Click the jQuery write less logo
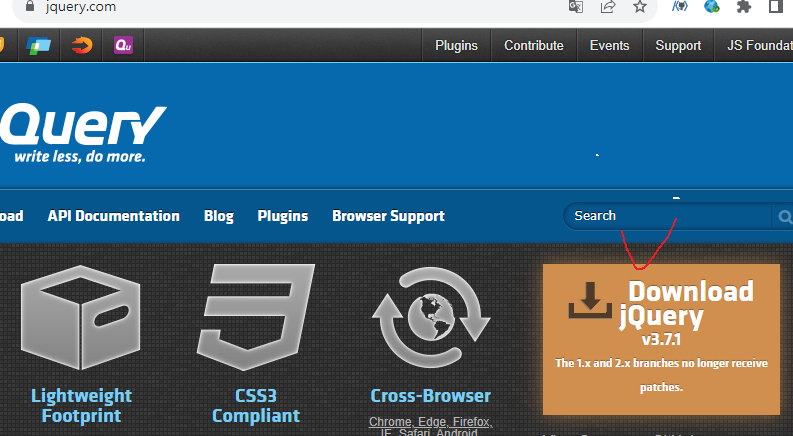The width and height of the screenshot is (793, 436). pos(82,133)
